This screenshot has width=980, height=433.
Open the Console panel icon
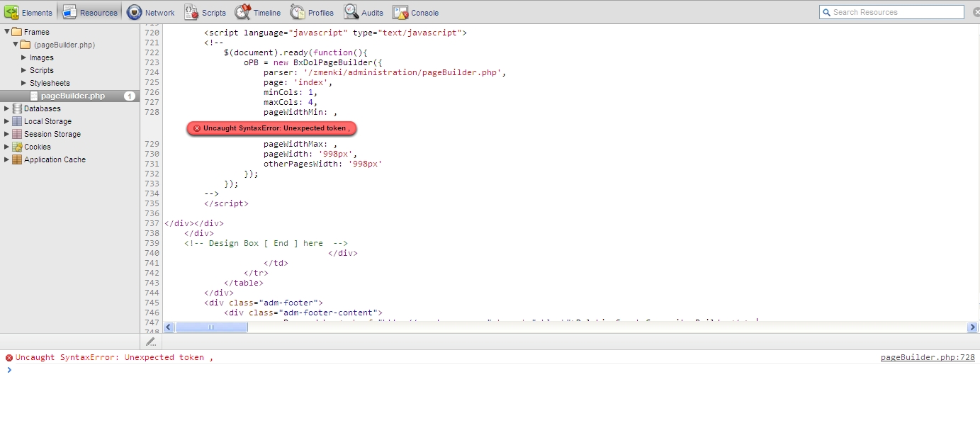tap(400, 12)
